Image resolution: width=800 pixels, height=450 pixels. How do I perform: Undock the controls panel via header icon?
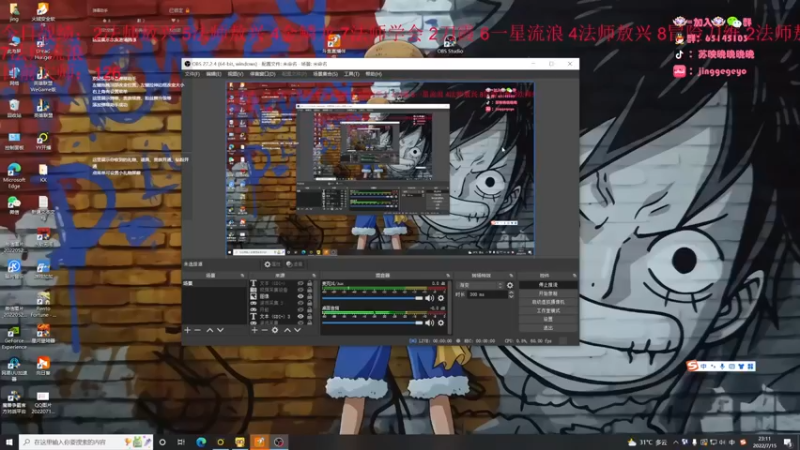click(574, 276)
